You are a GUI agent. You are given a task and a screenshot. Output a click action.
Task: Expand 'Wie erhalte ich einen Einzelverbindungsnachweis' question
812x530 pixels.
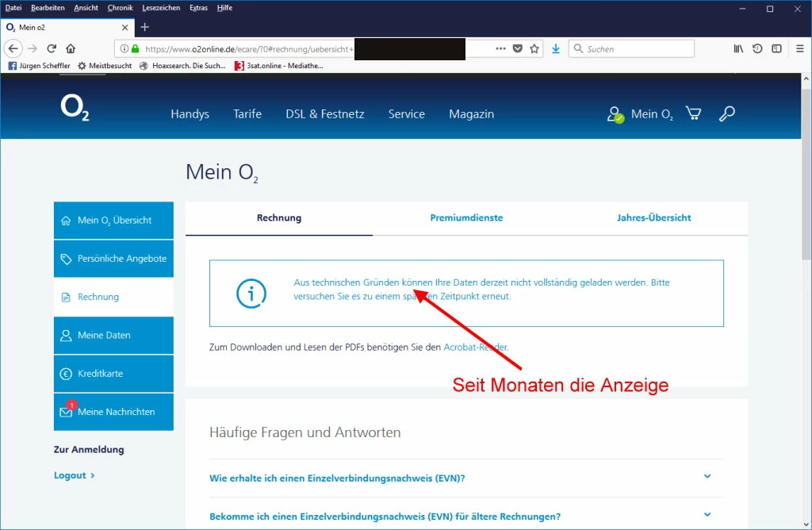[x=466, y=478]
